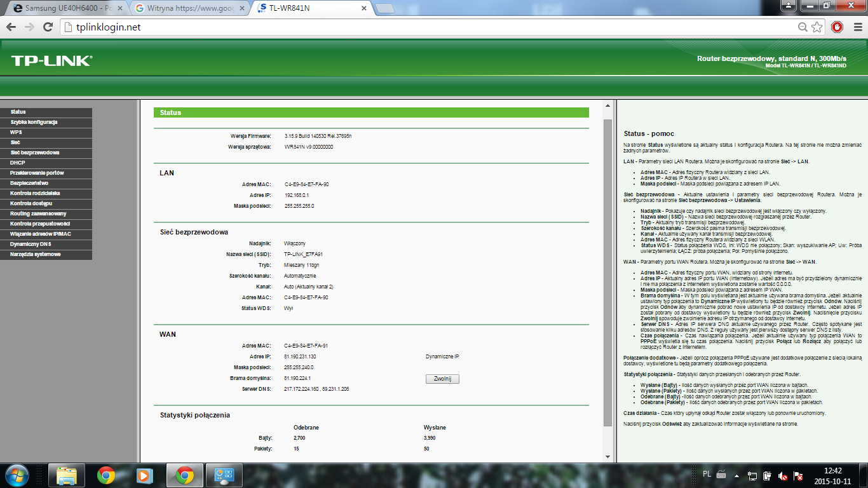Select the TL-WR841N tab

[310, 9]
